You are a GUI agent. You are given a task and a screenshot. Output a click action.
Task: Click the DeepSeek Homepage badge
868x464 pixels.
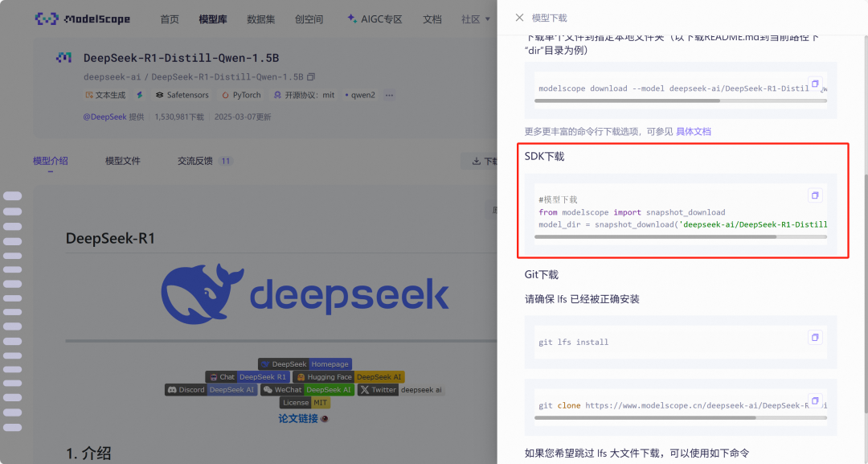click(305, 363)
